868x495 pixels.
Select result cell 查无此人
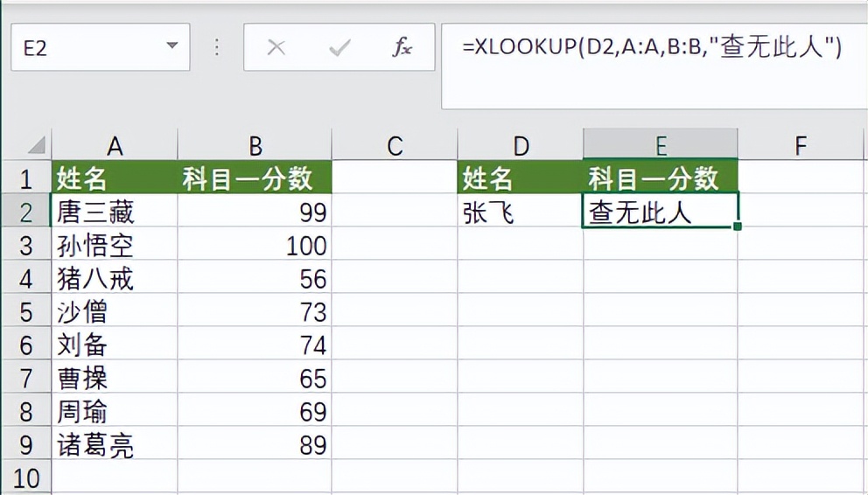[661, 211]
